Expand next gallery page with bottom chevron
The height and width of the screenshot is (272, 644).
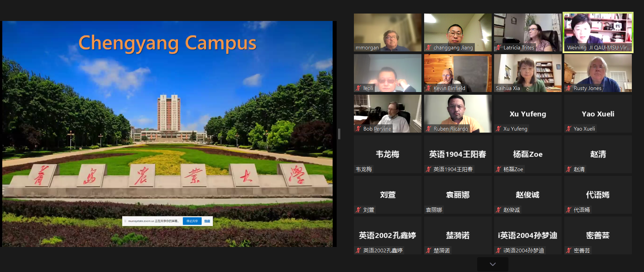point(492,264)
